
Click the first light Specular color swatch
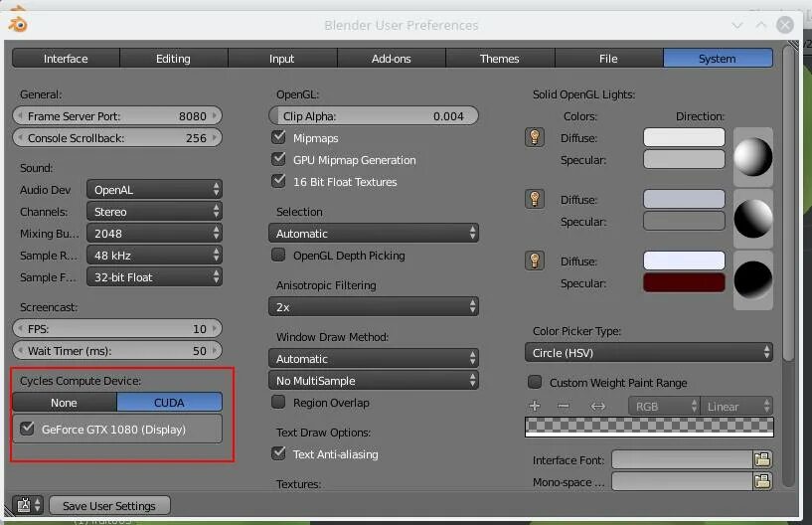[x=684, y=160]
